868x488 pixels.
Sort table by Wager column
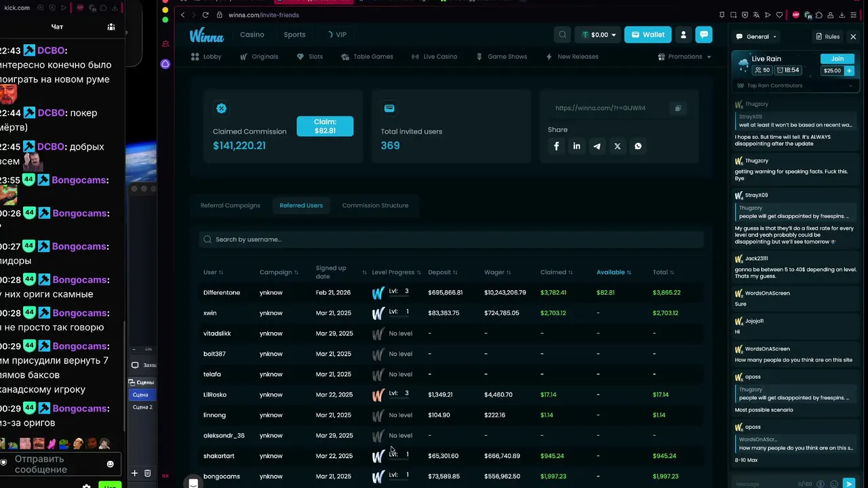(497, 272)
